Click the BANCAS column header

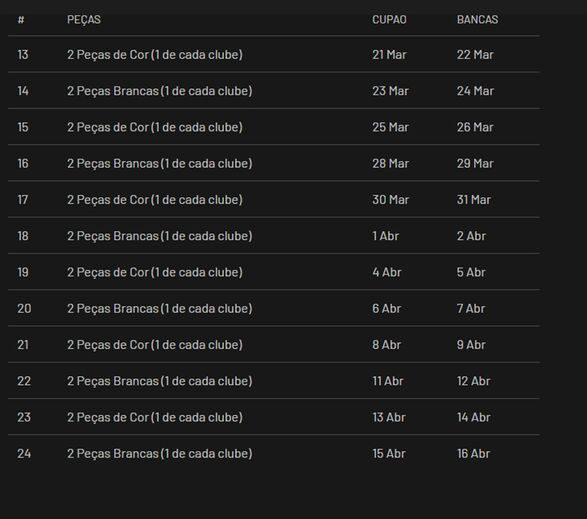pos(477,19)
